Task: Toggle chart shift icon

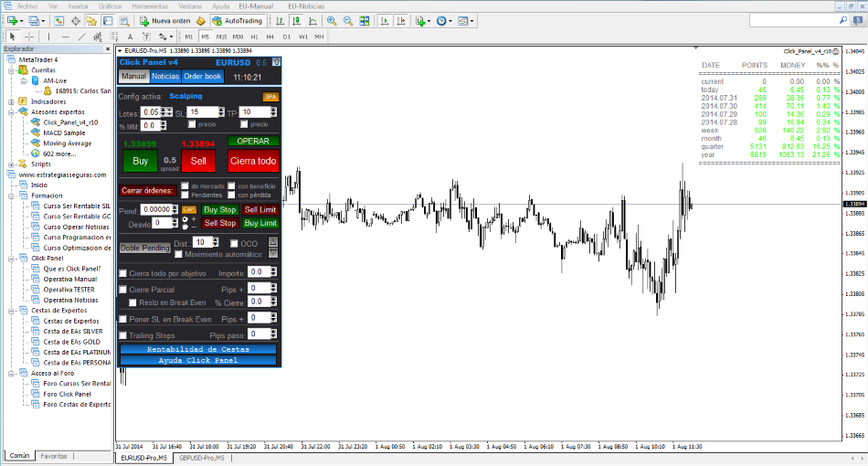Action: pyautogui.click(x=401, y=21)
